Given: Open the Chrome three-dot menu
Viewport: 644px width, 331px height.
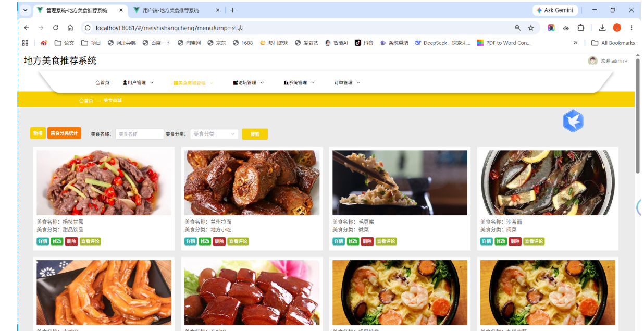Looking at the screenshot, I should click(x=631, y=28).
